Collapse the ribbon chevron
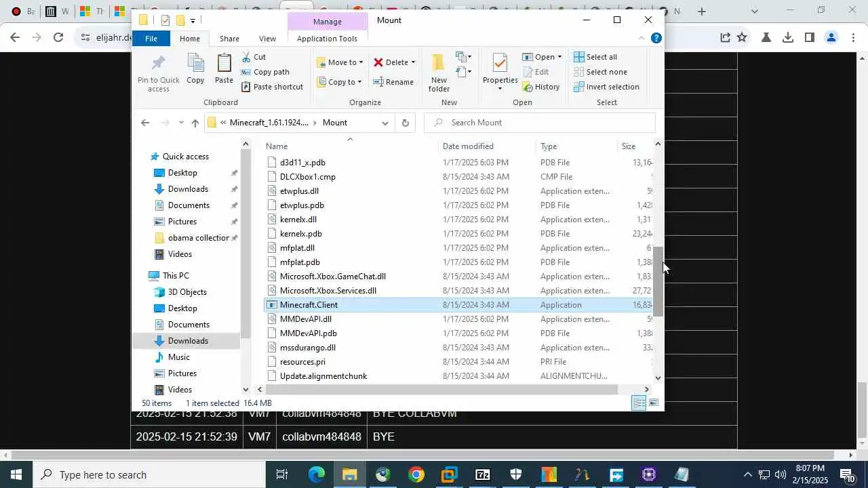The width and height of the screenshot is (868, 488). coord(642,38)
